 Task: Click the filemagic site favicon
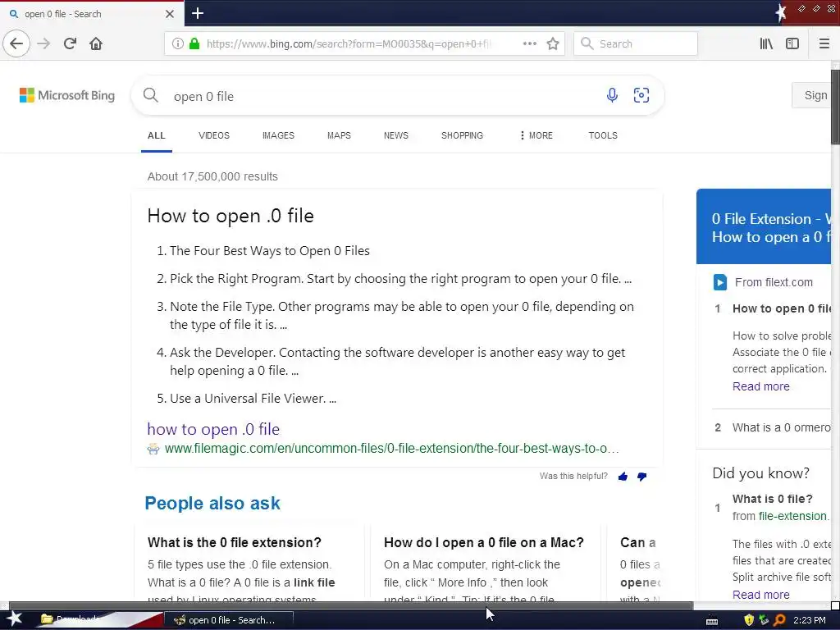point(153,449)
